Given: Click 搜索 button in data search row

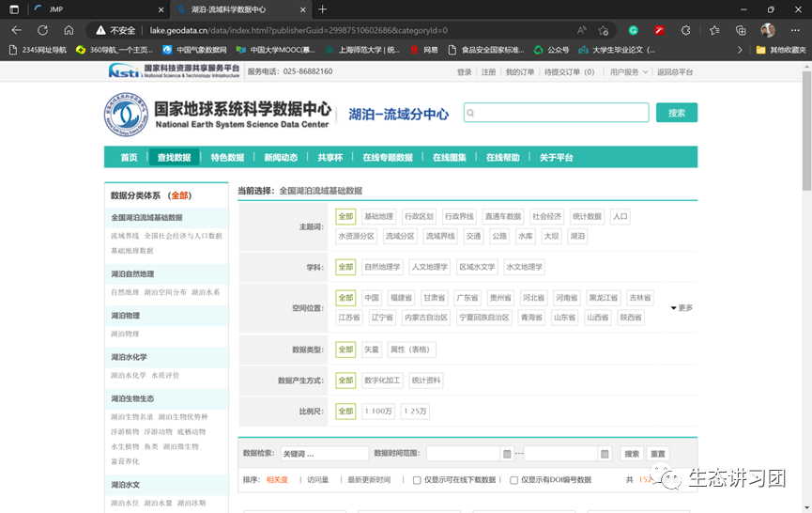Looking at the screenshot, I should click(x=632, y=454).
